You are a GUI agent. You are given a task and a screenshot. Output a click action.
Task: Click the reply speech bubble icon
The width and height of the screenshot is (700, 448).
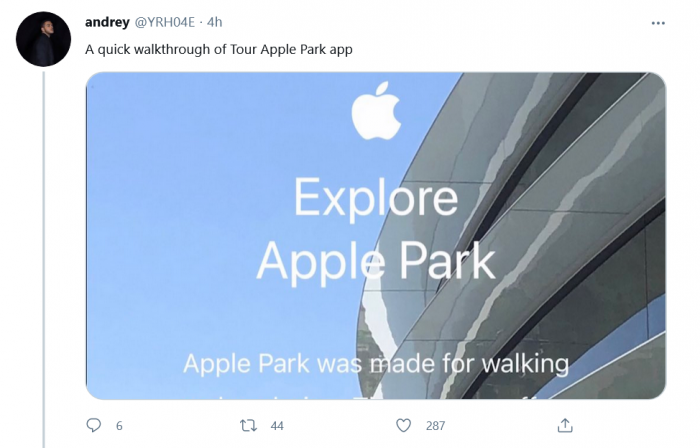click(x=94, y=425)
